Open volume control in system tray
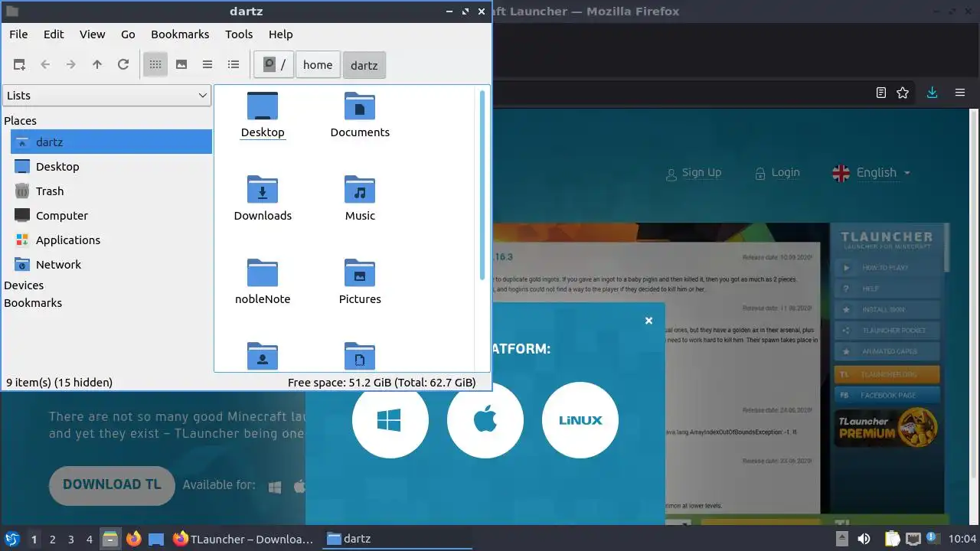Screen dimensions: 980x551 (x=863, y=539)
